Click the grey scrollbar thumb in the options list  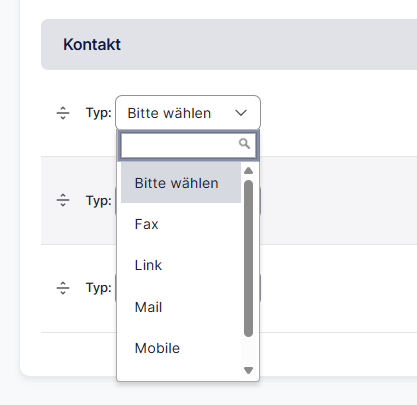248,259
